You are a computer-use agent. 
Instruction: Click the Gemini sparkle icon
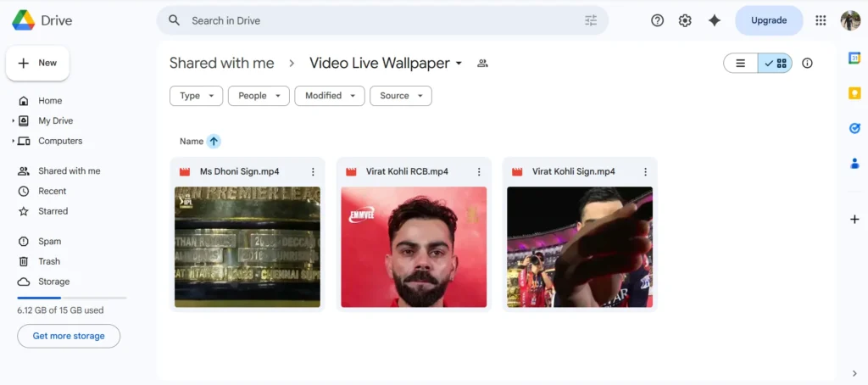coord(715,20)
